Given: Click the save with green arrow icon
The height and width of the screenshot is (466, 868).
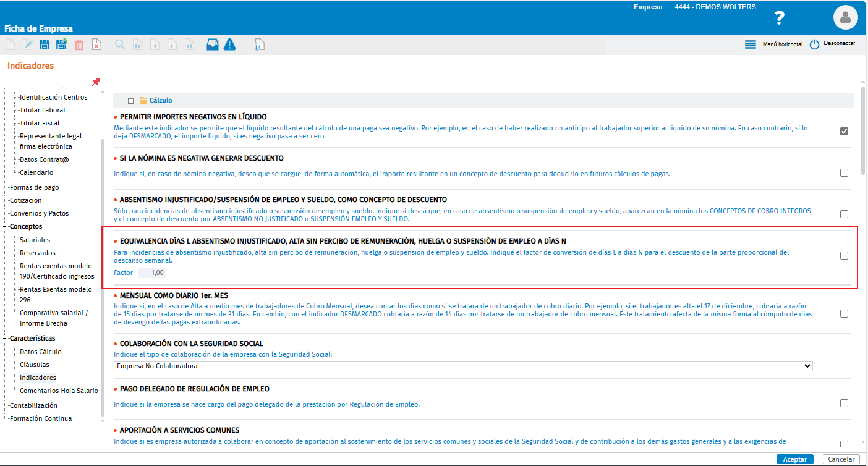Looking at the screenshot, I should (x=62, y=44).
